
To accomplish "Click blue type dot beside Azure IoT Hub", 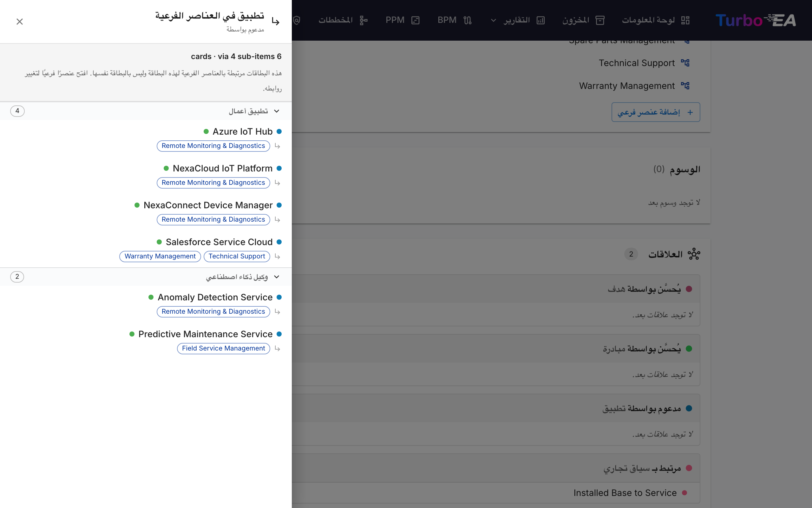I will pyautogui.click(x=279, y=131).
